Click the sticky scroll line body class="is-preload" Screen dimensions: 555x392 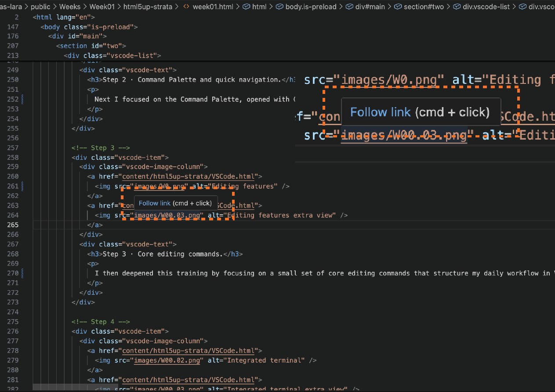click(89, 27)
